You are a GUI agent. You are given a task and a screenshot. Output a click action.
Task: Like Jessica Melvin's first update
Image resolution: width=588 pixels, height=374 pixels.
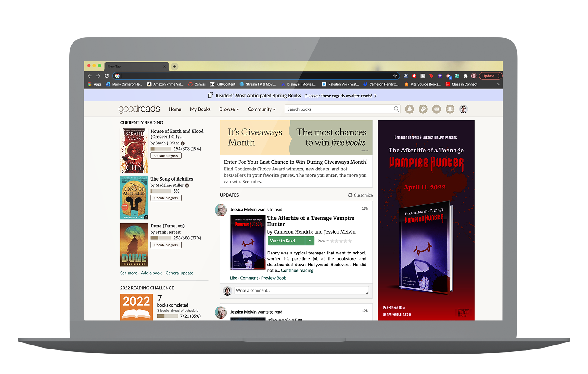[233, 278]
